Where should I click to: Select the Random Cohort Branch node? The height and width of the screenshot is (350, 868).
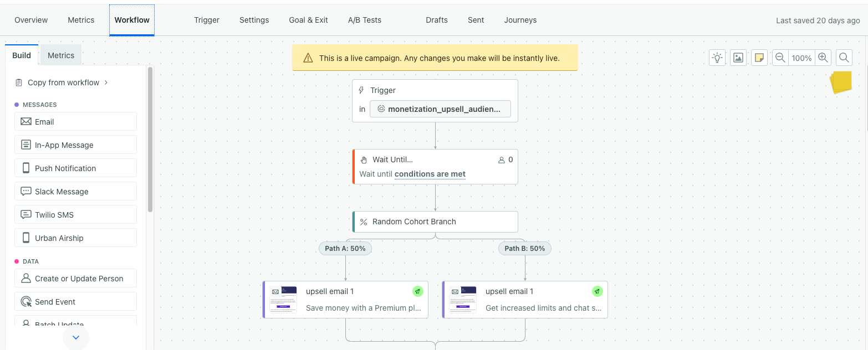(x=435, y=222)
